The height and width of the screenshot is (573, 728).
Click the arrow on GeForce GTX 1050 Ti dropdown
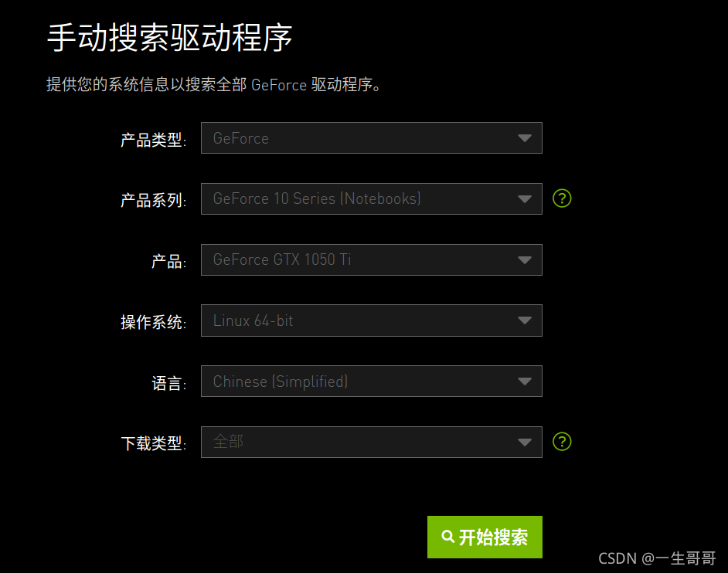525,259
